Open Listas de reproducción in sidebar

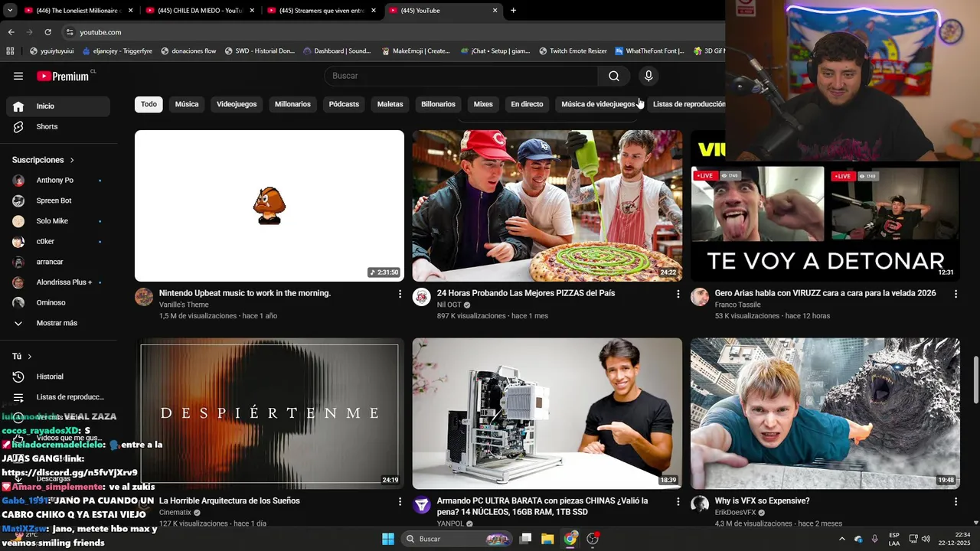tap(58, 397)
